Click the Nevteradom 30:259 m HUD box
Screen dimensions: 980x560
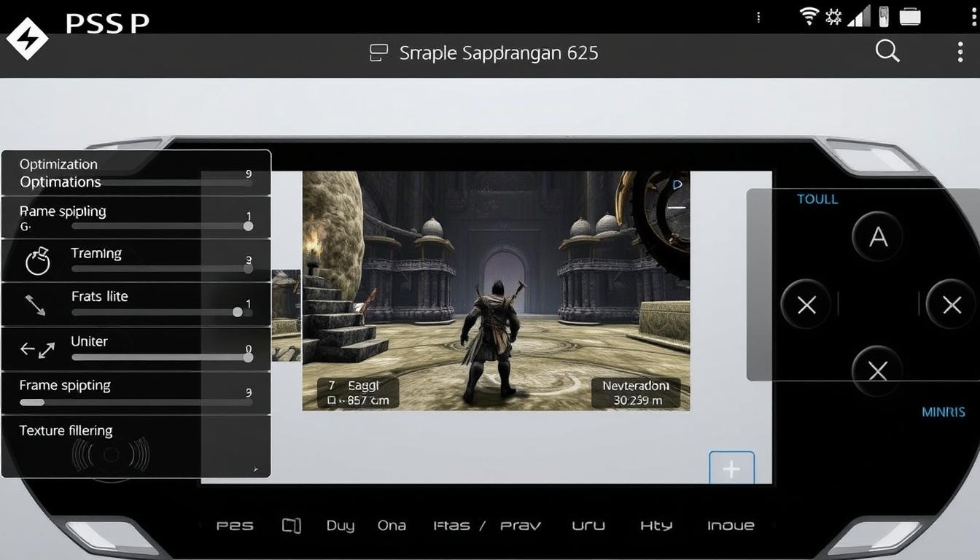tap(637, 392)
